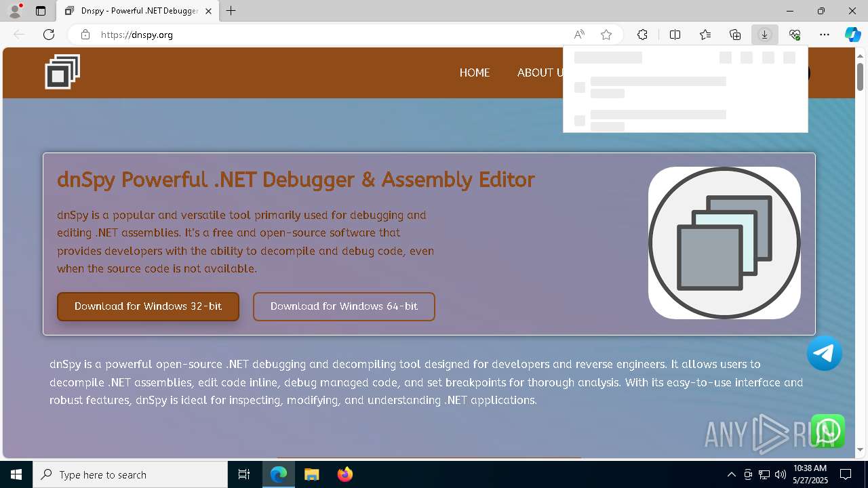The height and width of the screenshot is (488, 868).
Task: View site information lock icon
Action: pos(85,35)
